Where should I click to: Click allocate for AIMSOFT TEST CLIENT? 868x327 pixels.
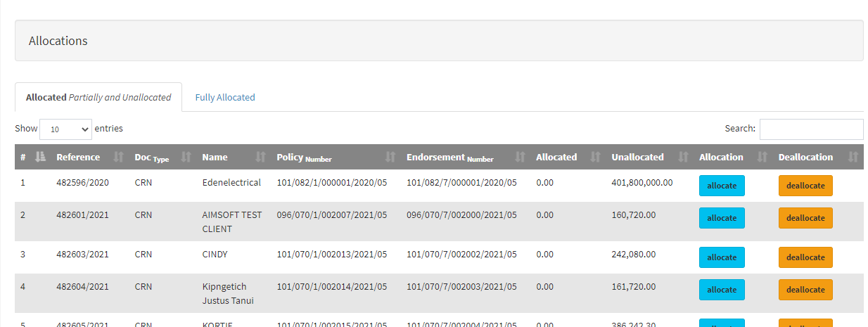point(721,218)
